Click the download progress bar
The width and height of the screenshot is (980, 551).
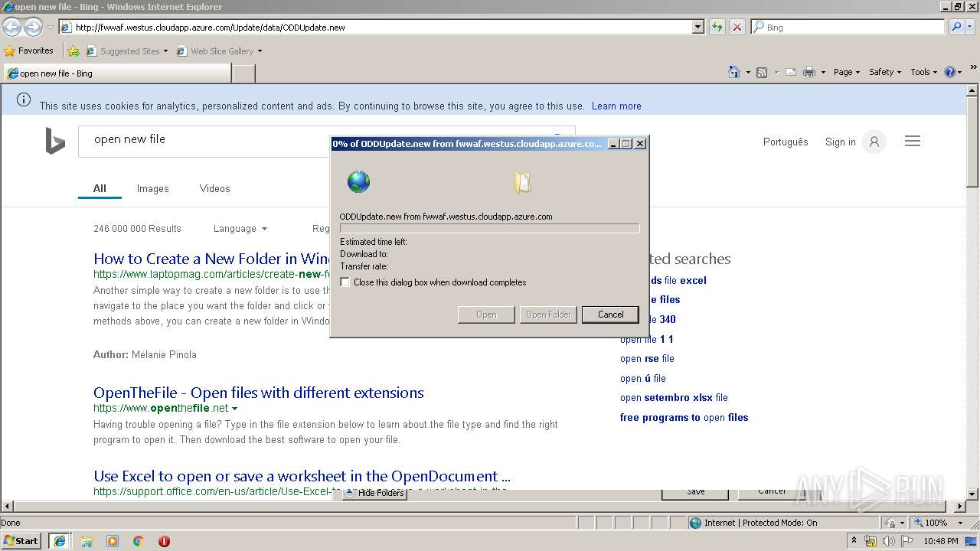[489, 228]
